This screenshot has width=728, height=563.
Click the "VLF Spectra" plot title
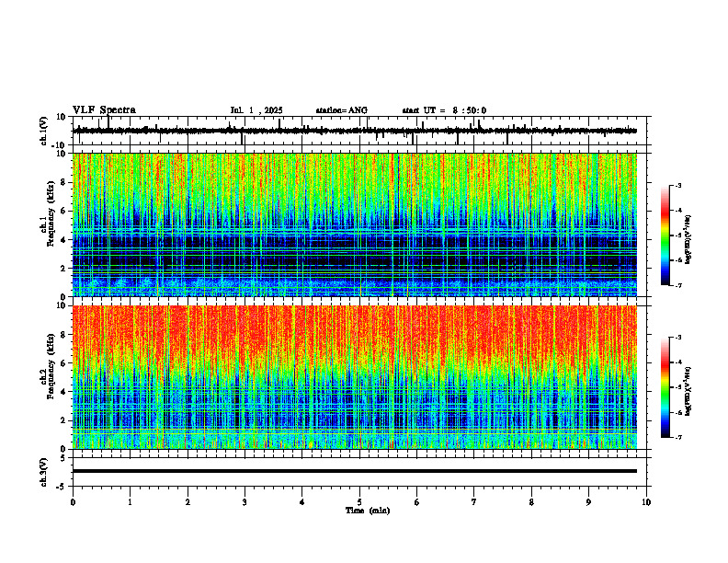click(x=104, y=110)
